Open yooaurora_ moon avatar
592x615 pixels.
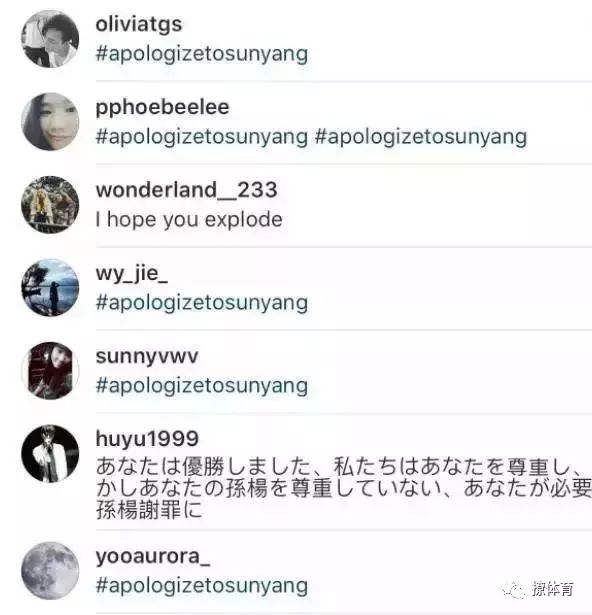[x=50, y=571]
